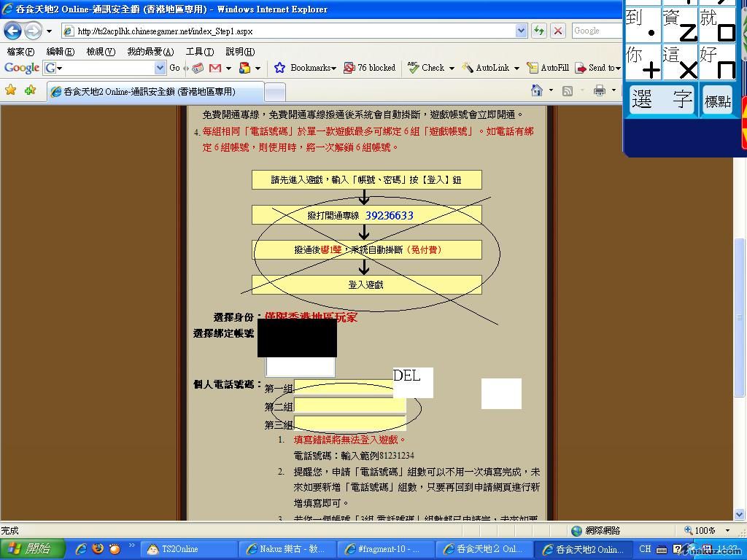Click the Send to button
747x560 pixels.
point(598,68)
